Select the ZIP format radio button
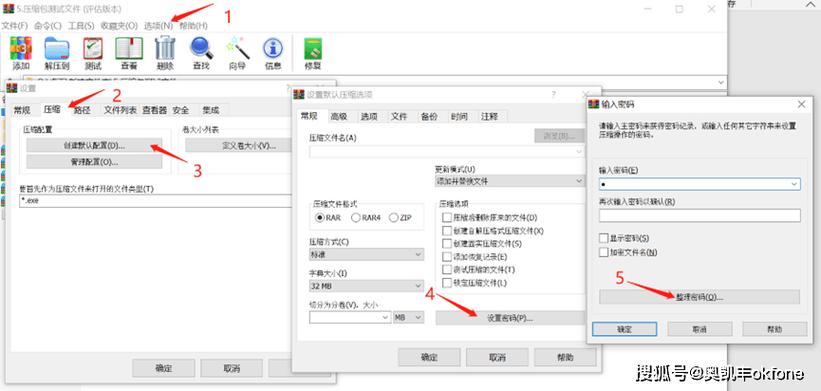This screenshot has height=391, width=821. click(394, 218)
